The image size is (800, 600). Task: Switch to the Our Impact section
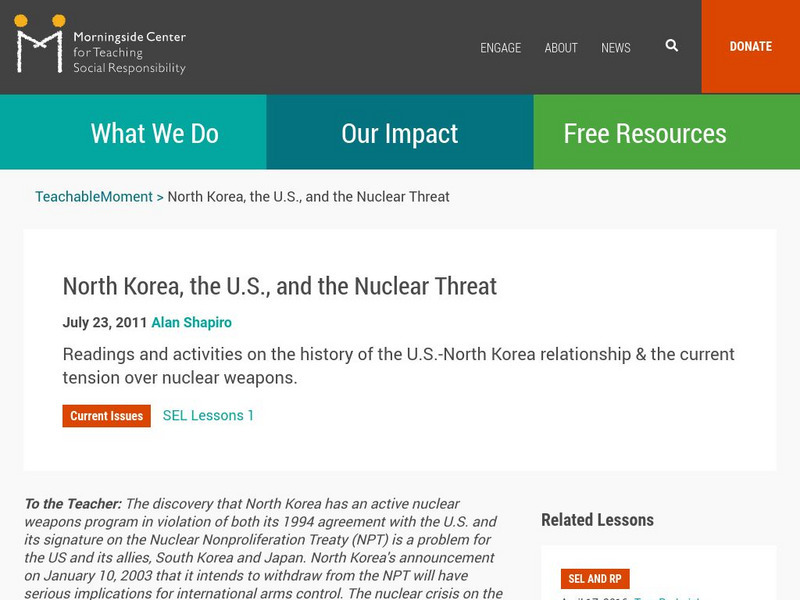(x=400, y=131)
